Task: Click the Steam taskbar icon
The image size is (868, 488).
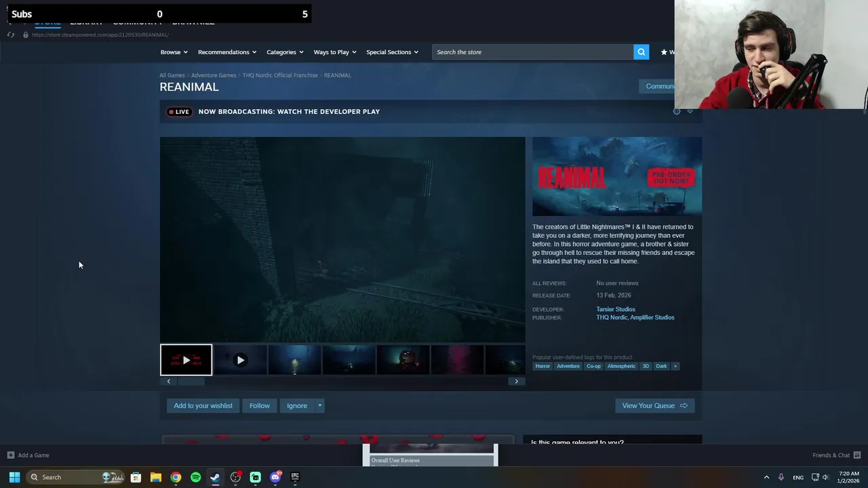Action: [215, 477]
